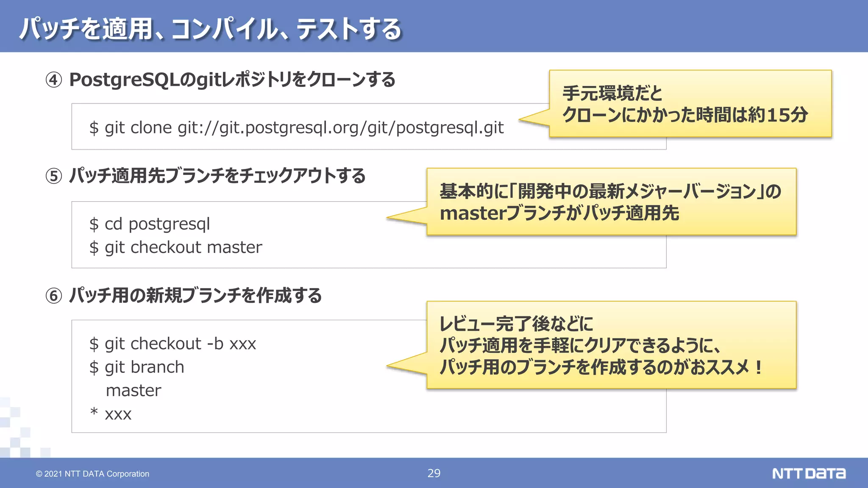Click callout line masterブランチがパッチ適用先
This screenshot has width=868, height=488.
pos(559,213)
